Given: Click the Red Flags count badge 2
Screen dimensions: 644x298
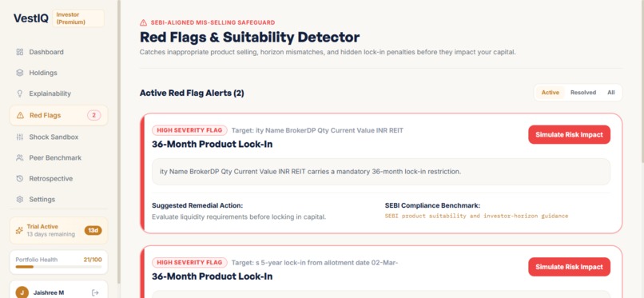Looking at the screenshot, I should (93, 115).
